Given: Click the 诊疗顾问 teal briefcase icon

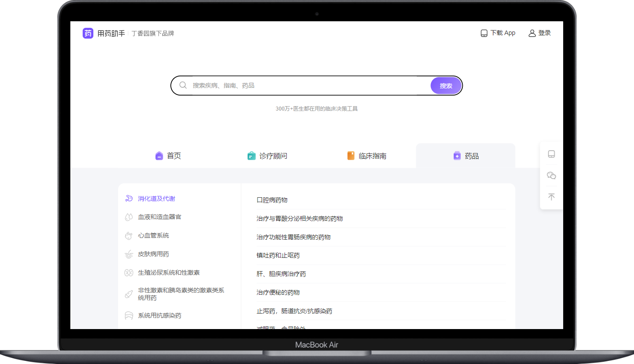Looking at the screenshot, I should tap(251, 156).
